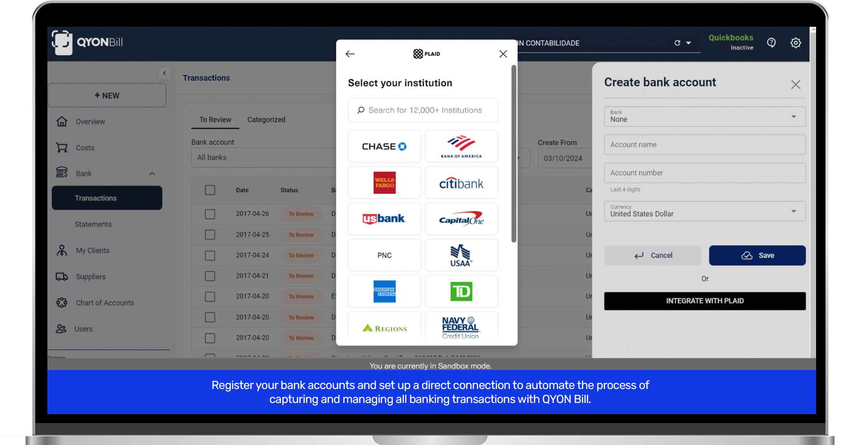The width and height of the screenshot is (868, 445).
Task: Pick the Capital One institution
Action: point(461,219)
